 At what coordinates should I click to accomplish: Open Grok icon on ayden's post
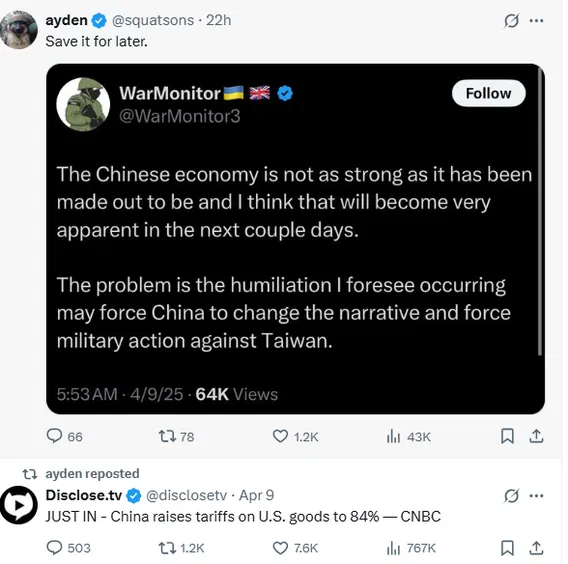click(x=511, y=21)
